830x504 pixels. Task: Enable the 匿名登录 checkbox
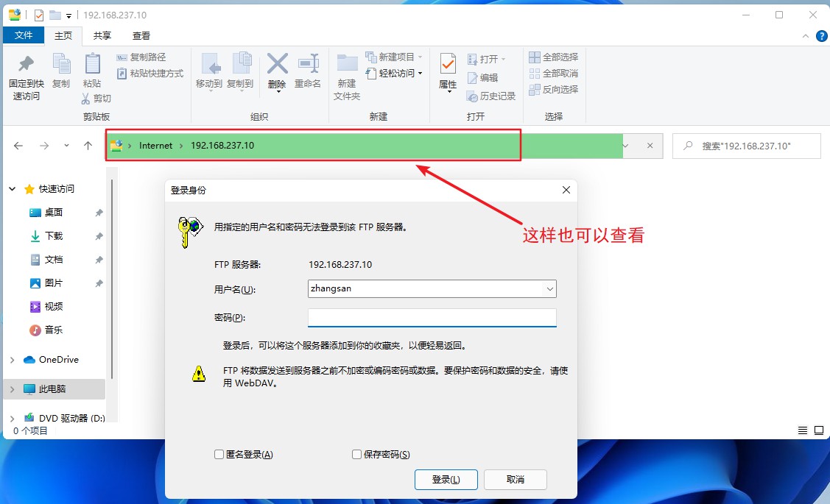[x=219, y=454]
